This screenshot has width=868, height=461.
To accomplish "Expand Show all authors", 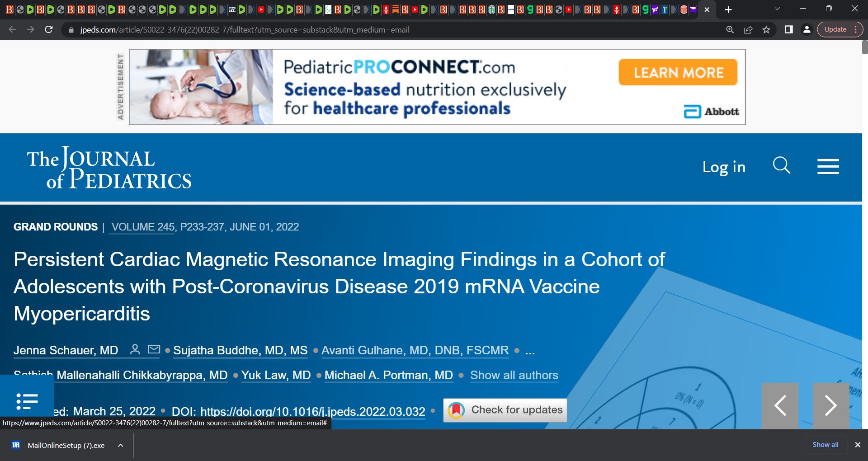I will click(x=514, y=375).
